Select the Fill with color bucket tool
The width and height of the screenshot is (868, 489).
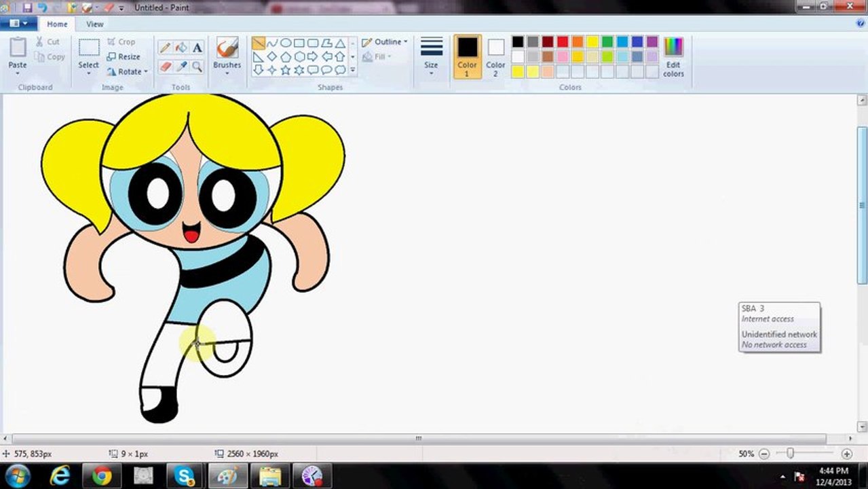pos(181,48)
